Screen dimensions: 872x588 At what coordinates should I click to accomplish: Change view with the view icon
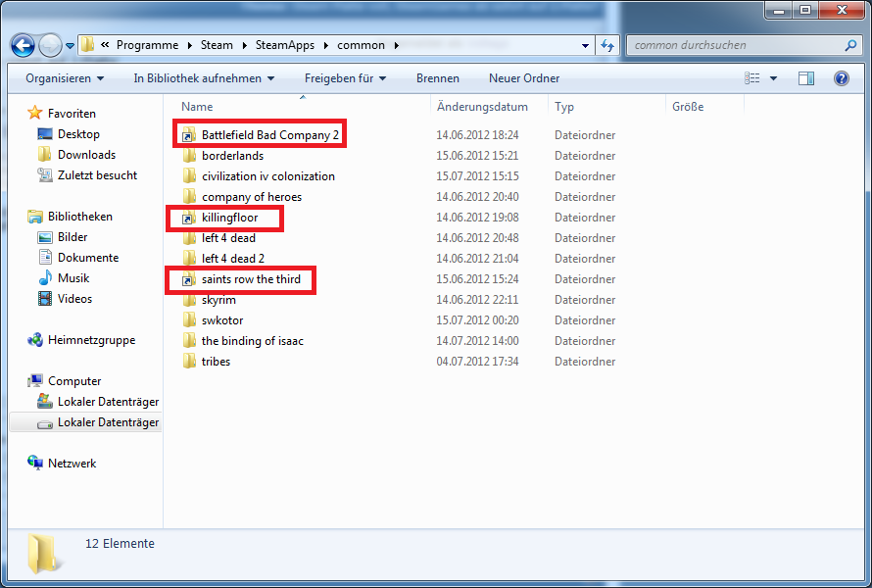coord(751,78)
